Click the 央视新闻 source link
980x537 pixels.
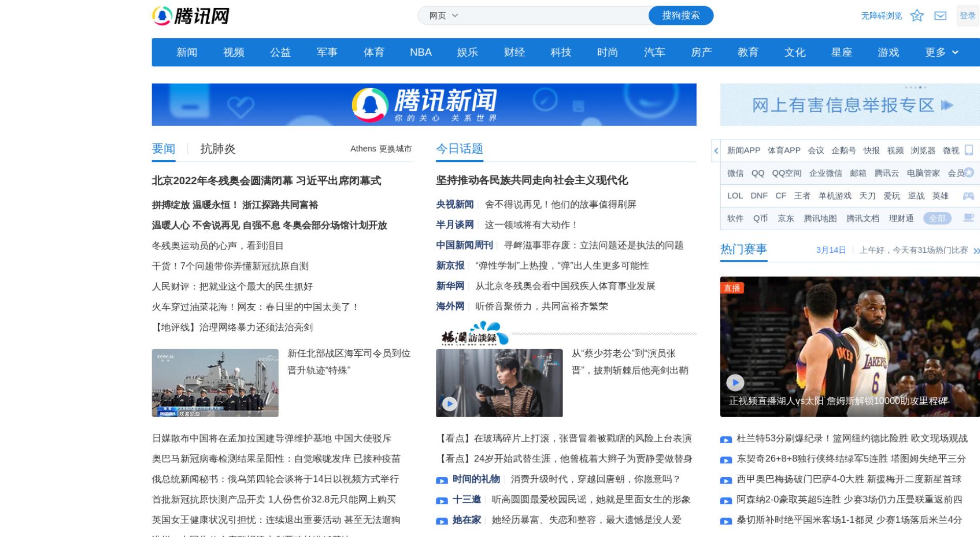click(455, 204)
